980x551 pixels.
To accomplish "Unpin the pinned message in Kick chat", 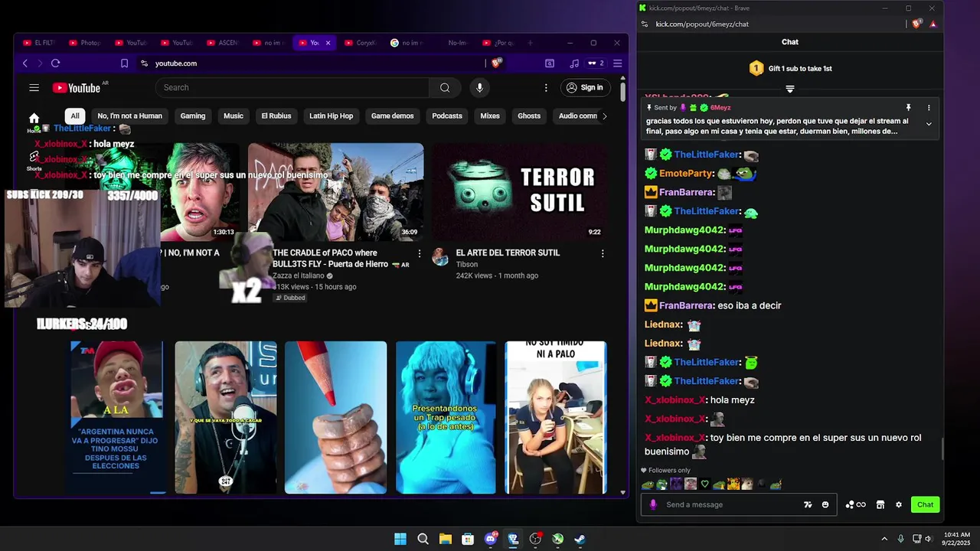I will pyautogui.click(x=908, y=108).
